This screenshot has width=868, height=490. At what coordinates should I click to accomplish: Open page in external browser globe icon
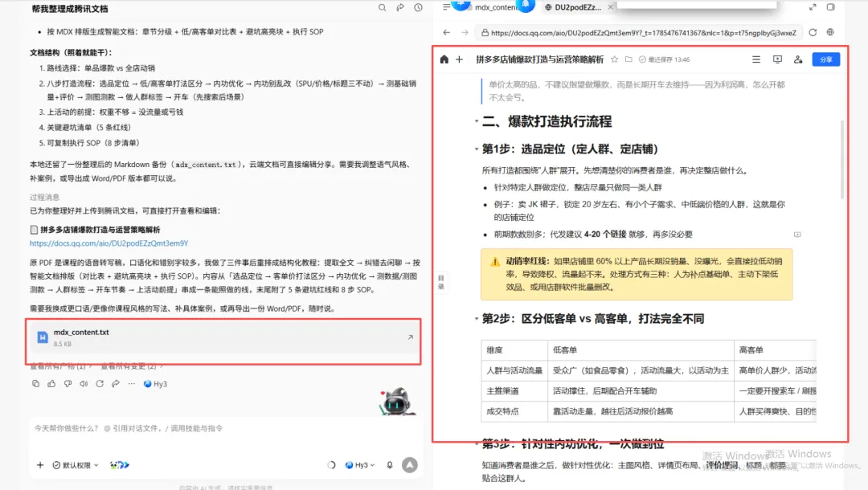tap(830, 33)
